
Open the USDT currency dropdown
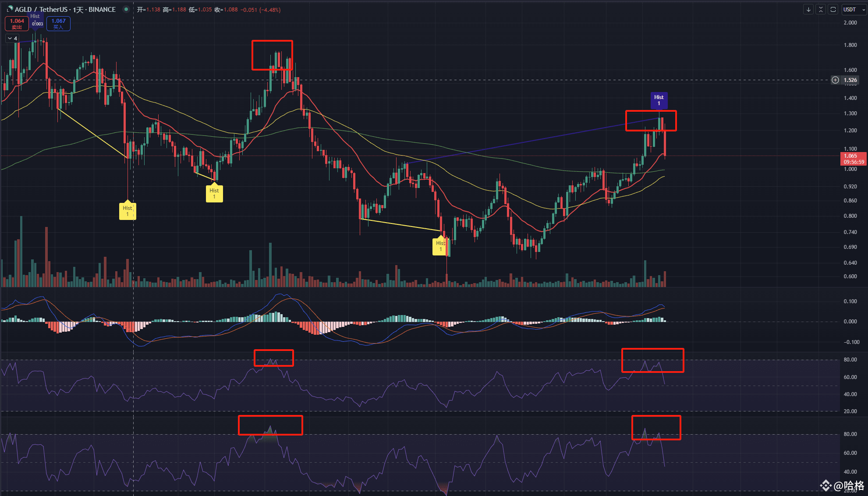click(849, 9)
